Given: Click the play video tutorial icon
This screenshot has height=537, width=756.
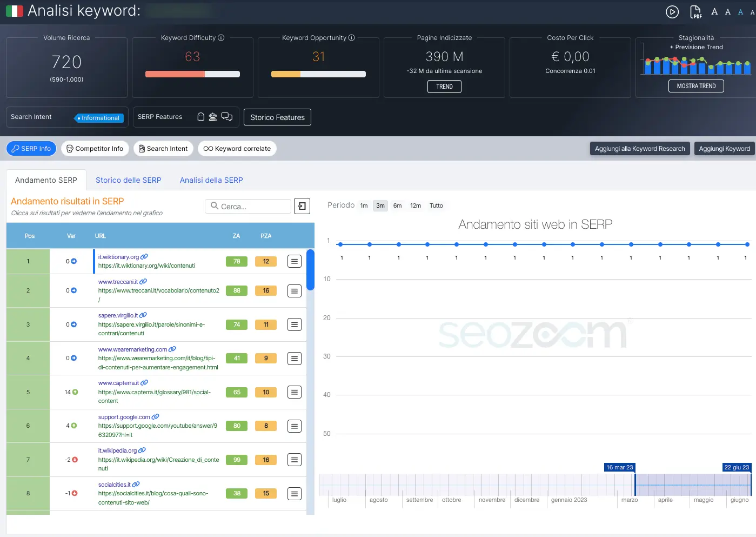Looking at the screenshot, I should tap(672, 12).
